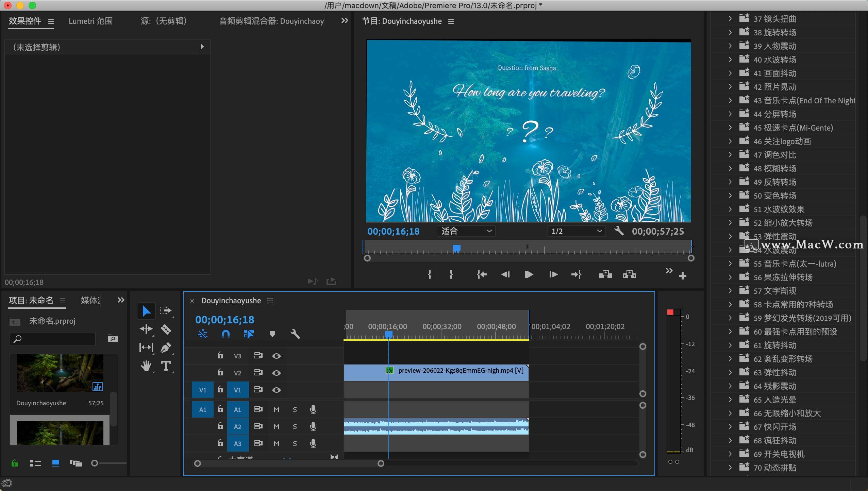Viewport: 868px width, 491px height.
Task: Toggle Snap in timeline magnet icon
Action: 226,334
